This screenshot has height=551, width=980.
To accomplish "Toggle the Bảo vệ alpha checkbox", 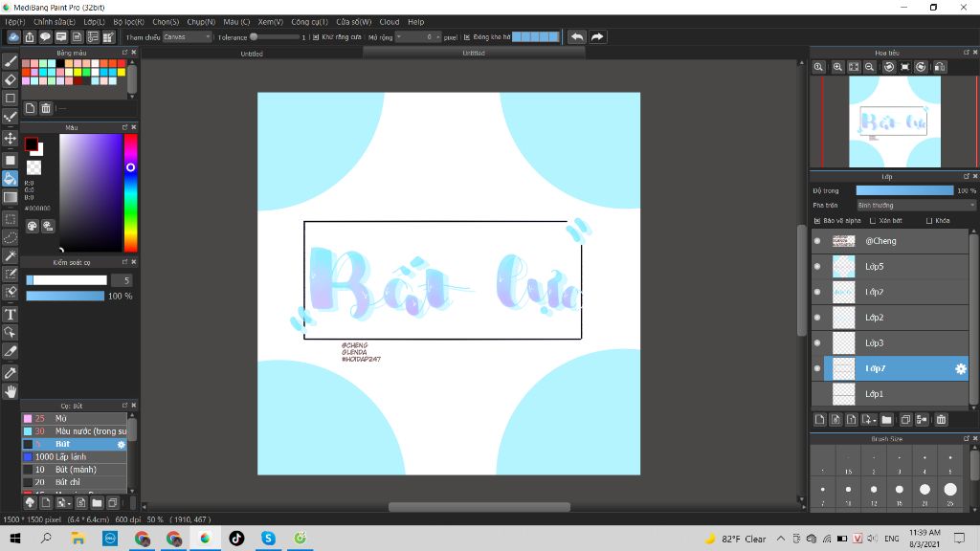I will coord(817,221).
